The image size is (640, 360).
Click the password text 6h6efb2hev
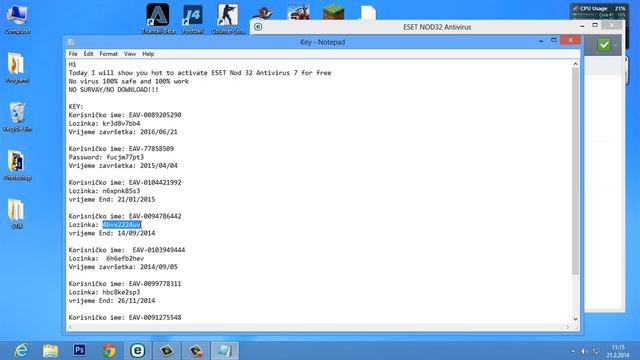click(x=125, y=259)
